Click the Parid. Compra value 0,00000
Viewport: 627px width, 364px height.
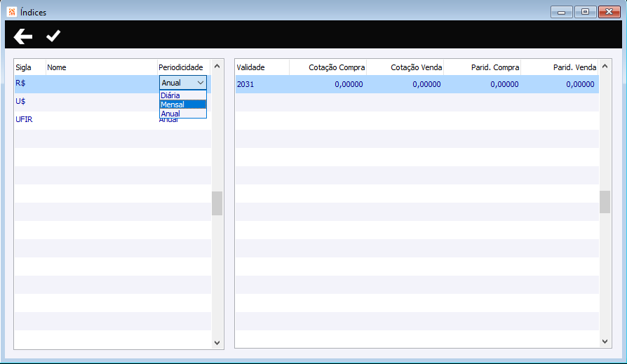click(x=504, y=84)
